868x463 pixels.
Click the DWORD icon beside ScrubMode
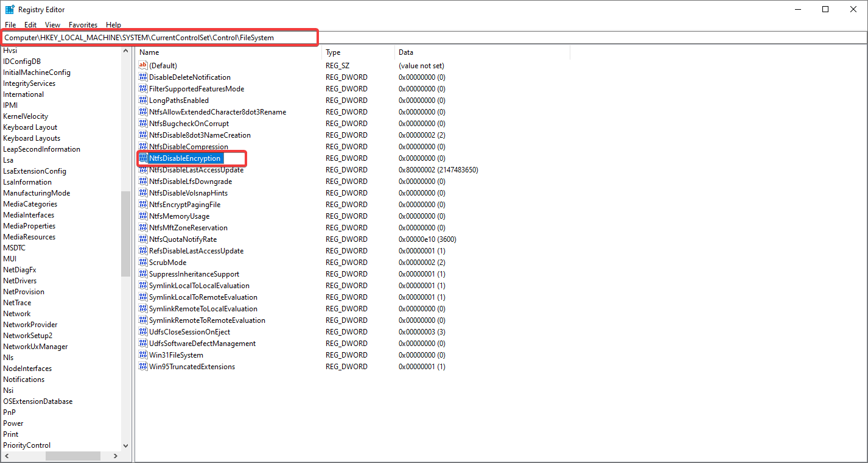coord(141,262)
